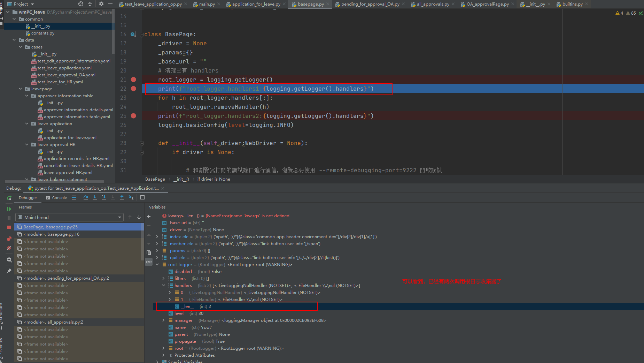
Task: Click __init__() breadcrumb
Action: point(181,179)
